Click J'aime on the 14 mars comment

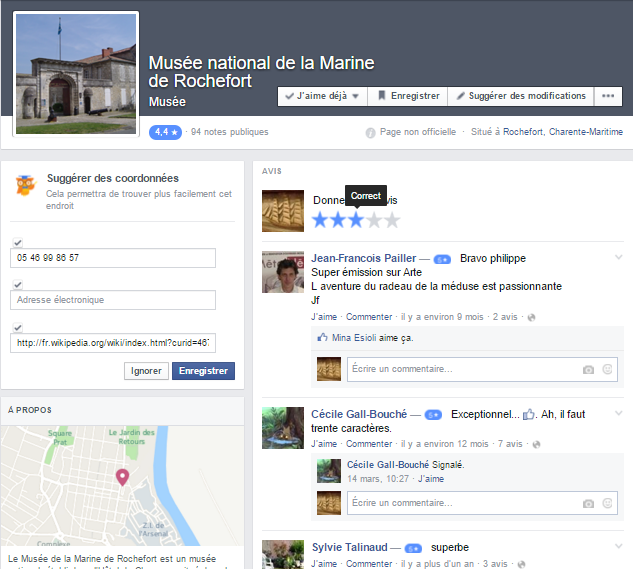(431, 479)
